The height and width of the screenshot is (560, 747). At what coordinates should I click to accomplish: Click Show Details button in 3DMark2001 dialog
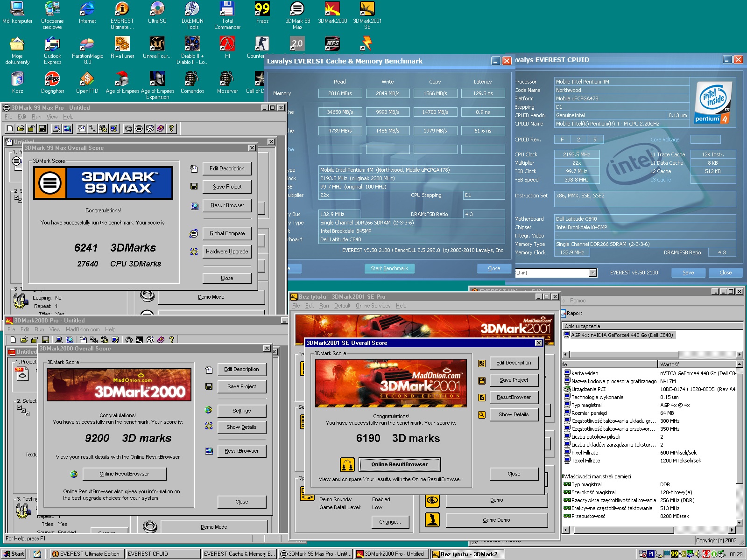pos(514,414)
